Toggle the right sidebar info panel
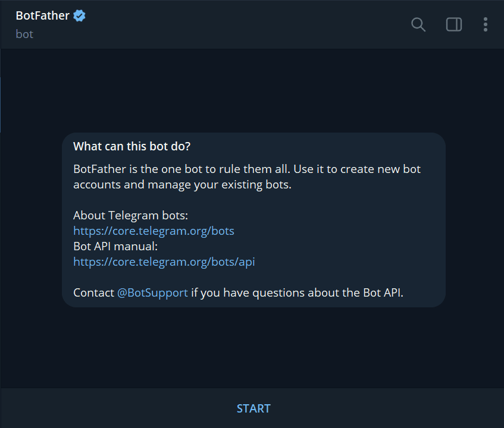Image resolution: width=504 pixels, height=428 pixels. point(454,24)
